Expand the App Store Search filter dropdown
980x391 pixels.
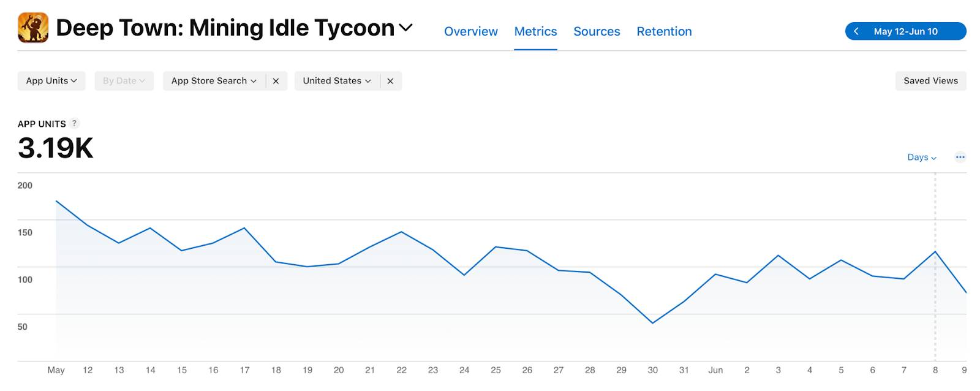click(214, 81)
